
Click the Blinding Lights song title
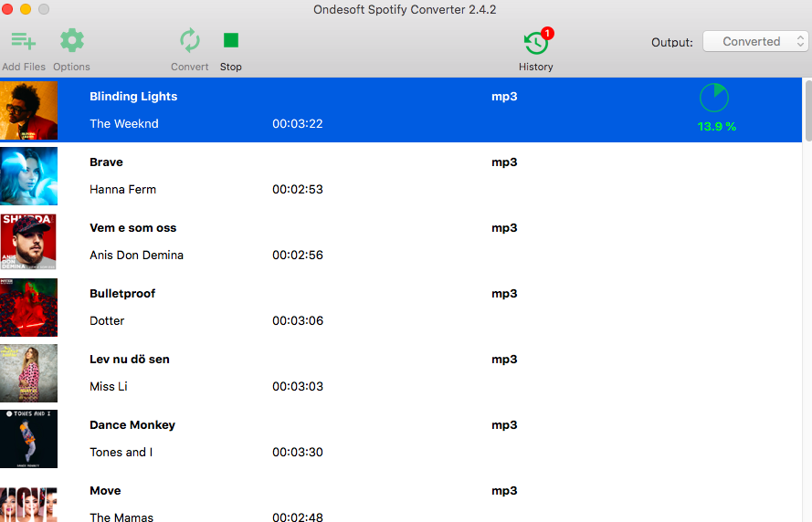pos(133,97)
